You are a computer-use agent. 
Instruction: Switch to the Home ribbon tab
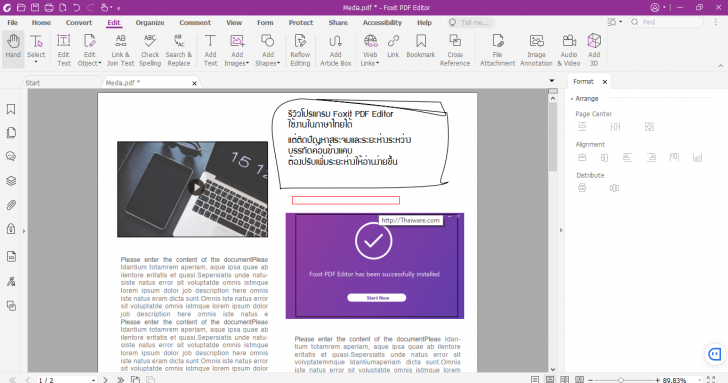[41, 22]
